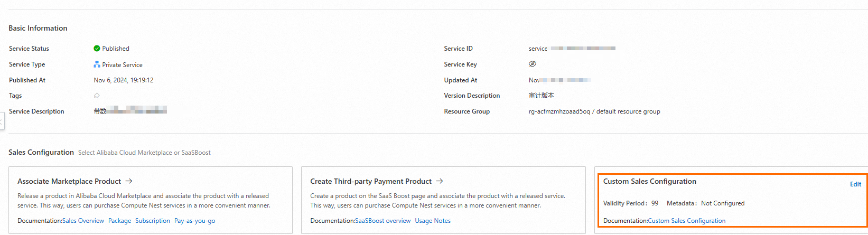Open the SaaSBoost overview link
Screen dimensions: 868x235
pos(383,221)
